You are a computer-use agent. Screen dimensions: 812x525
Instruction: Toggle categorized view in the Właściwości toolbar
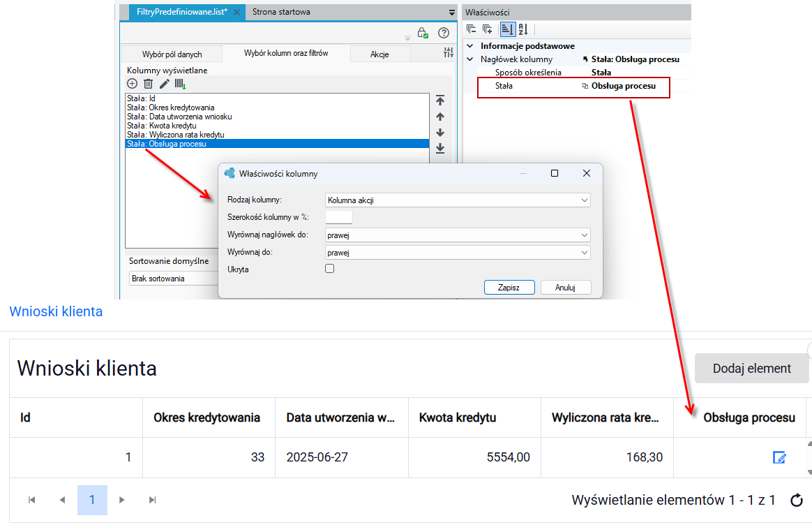coord(508,29)
